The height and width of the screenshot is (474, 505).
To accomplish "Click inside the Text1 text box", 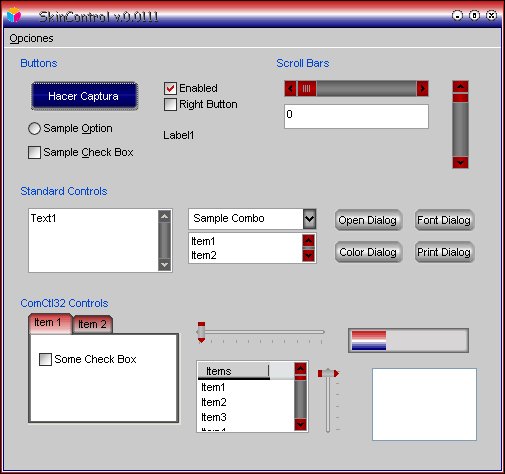I will point(93,240).
